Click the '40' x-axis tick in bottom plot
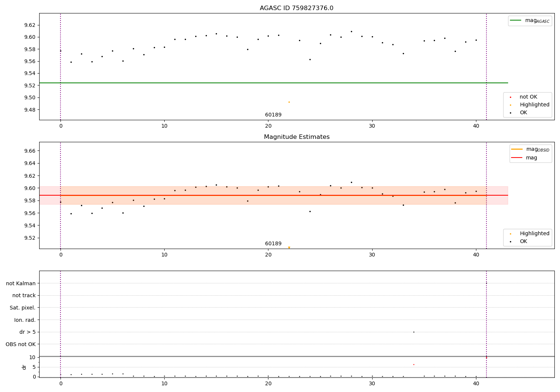Screen dimensions: 560x392 tap(476, 383)
